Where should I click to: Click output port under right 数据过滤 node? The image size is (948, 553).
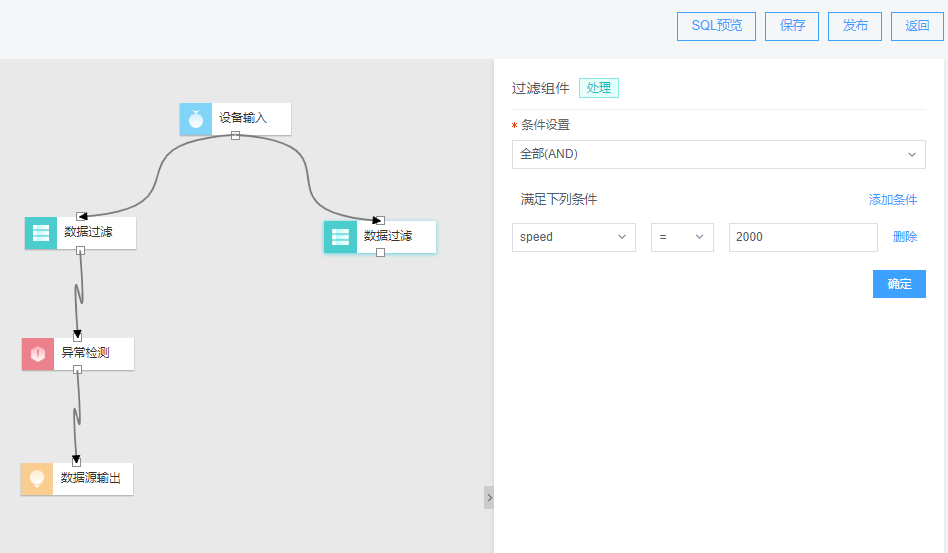point(380,253)
